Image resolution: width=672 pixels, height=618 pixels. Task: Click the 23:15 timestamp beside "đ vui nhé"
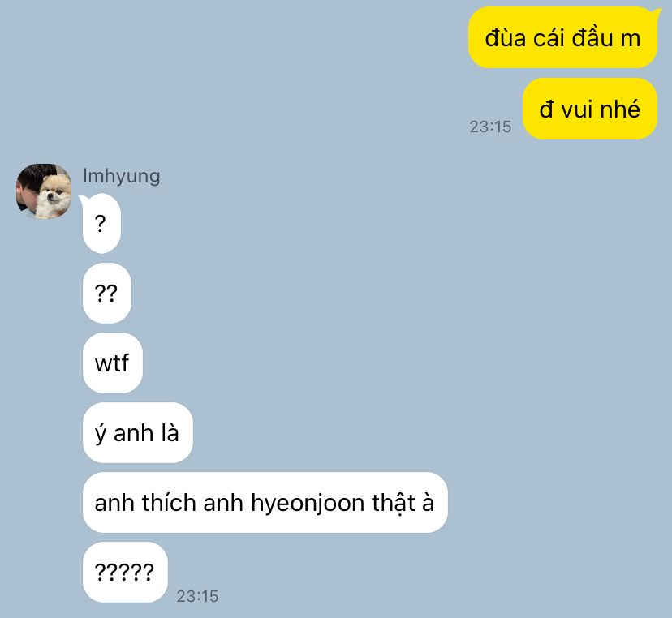click(x=490, y=127)
